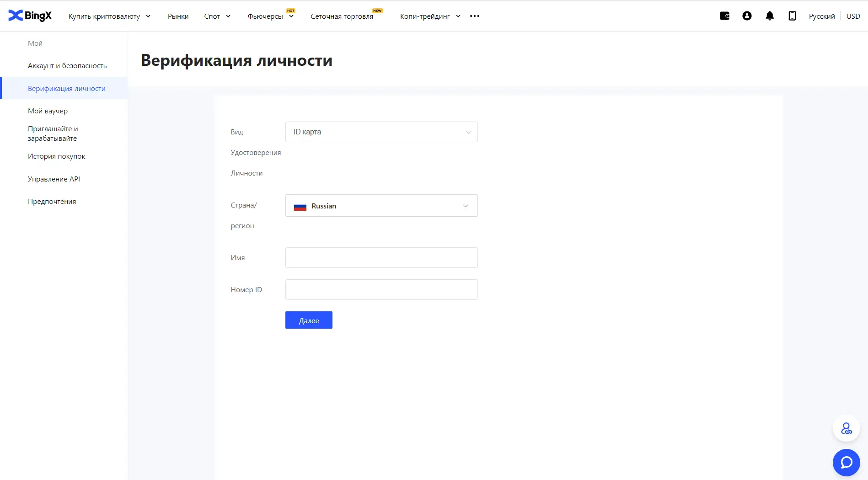The image size is (868, 480).
Task: Click the BingX logo
Action: (x=30, y=16)
